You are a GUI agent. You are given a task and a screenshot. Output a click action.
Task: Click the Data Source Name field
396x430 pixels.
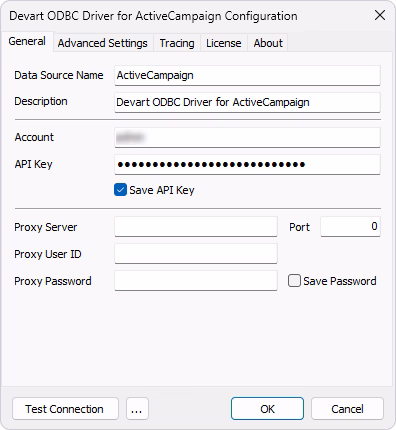pos(247,75)
